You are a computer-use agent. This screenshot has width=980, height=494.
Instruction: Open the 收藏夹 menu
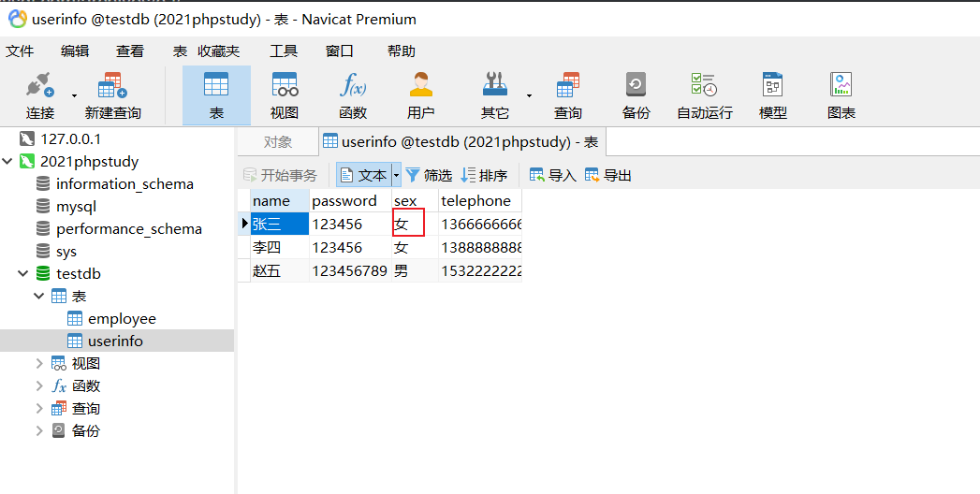click(x=219, y=51)
